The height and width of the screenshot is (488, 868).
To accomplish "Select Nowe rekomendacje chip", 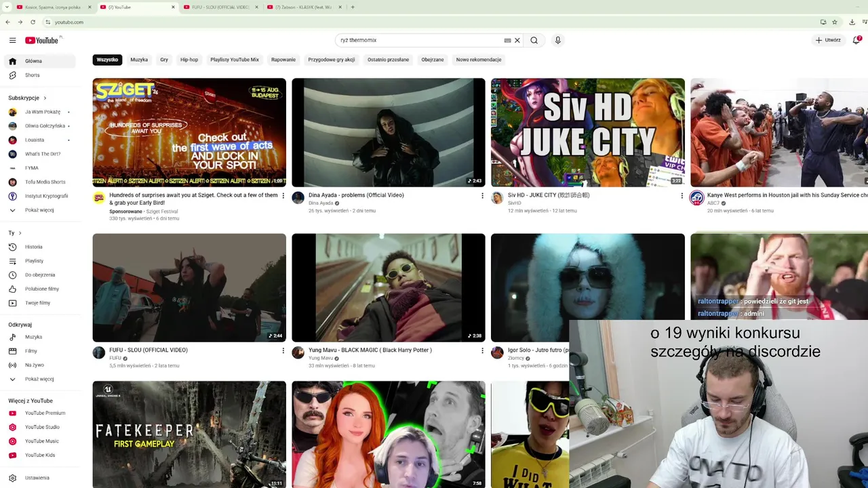I will (479, 60).
